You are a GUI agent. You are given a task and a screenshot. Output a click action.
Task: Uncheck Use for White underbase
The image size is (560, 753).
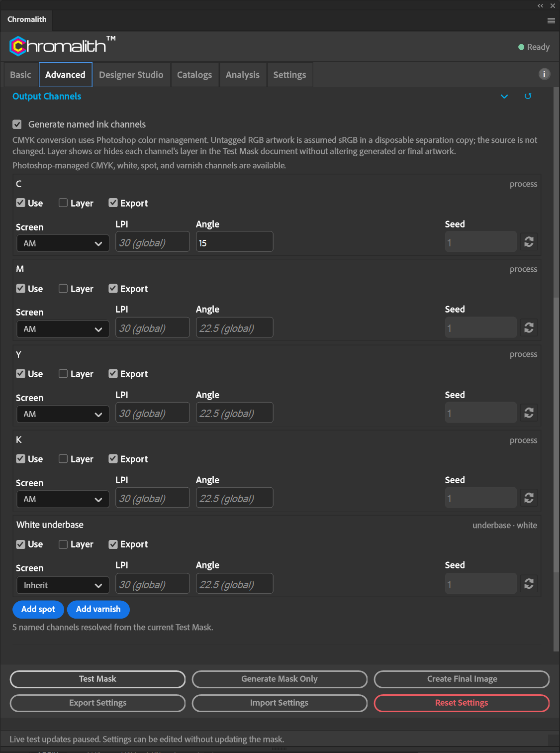tap(20, 544)
